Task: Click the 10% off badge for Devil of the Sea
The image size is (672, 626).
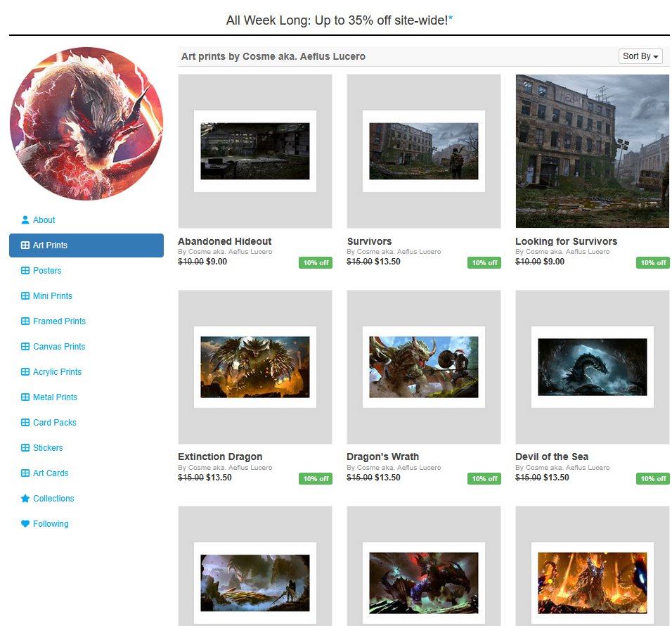Action: click(653, 478)
